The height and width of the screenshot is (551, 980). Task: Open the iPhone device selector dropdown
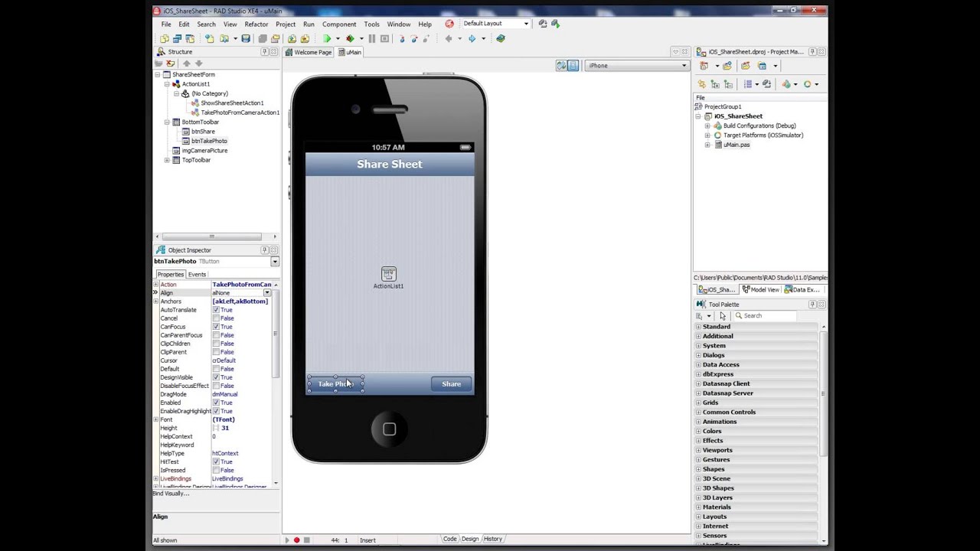click(684, 66)
